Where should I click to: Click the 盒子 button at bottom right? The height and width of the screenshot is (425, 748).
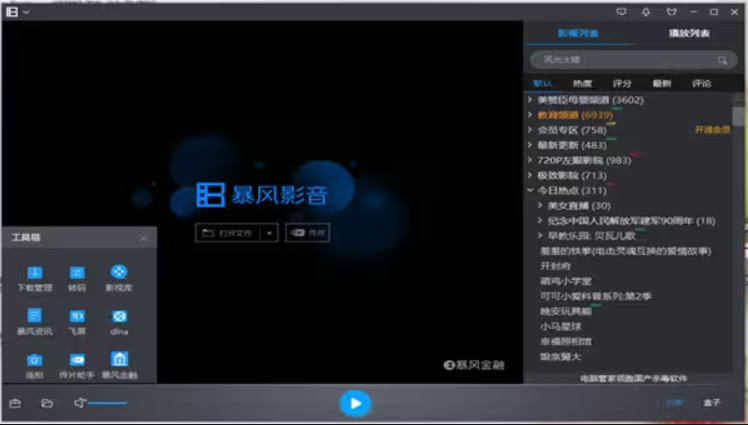[x=711, y=403]
